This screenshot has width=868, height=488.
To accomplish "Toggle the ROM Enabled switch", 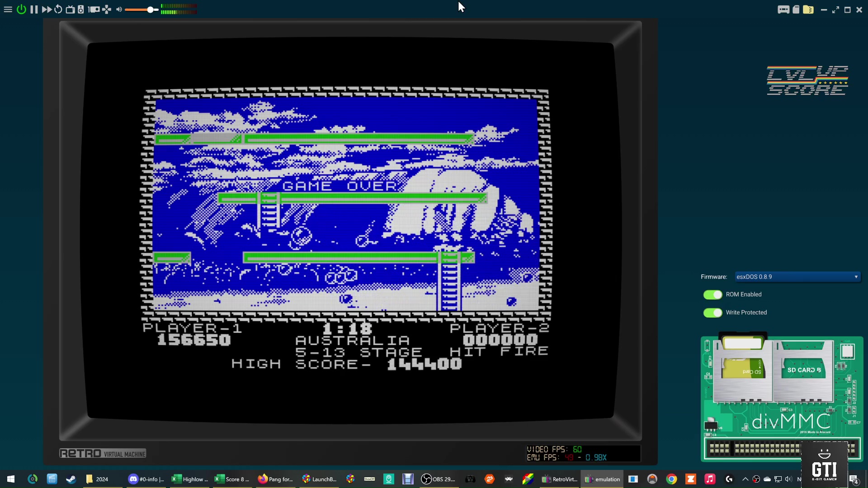I will [713, 295].
